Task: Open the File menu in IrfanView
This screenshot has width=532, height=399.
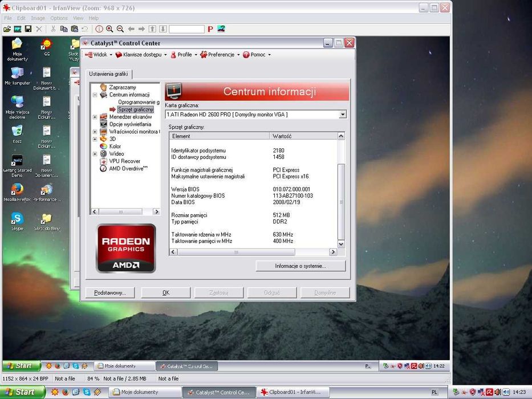Action: coord(8,18)
